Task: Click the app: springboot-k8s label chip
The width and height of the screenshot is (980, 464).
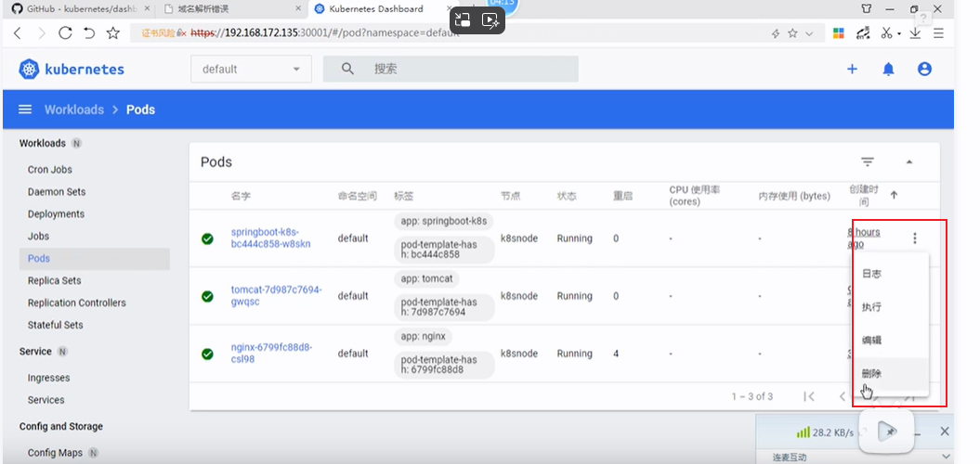Action: coord(444,221)
